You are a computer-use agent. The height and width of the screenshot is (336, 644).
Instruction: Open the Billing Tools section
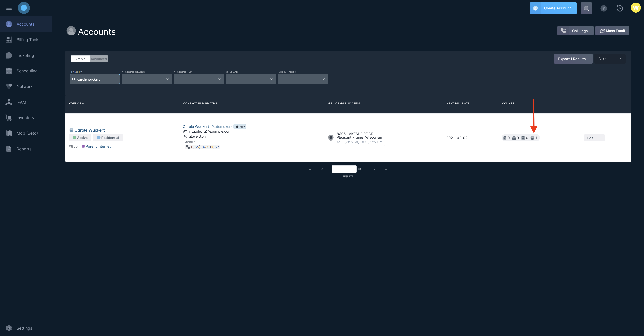click(28, 40)
